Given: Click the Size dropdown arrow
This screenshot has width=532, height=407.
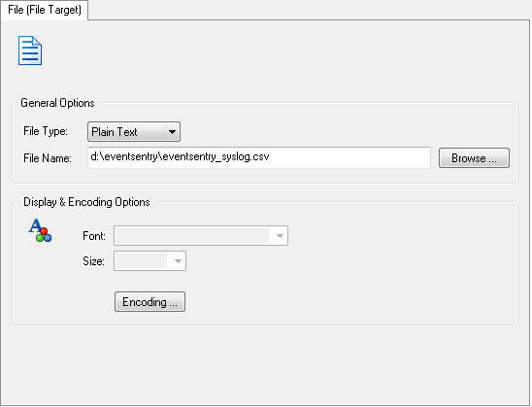Looking at the screenshot, I should click(178, 261).
